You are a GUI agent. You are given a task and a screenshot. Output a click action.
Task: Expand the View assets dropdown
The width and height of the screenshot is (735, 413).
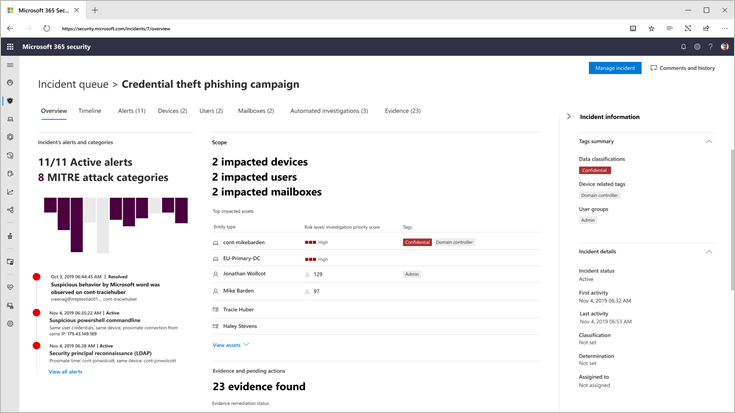[231, 345]
